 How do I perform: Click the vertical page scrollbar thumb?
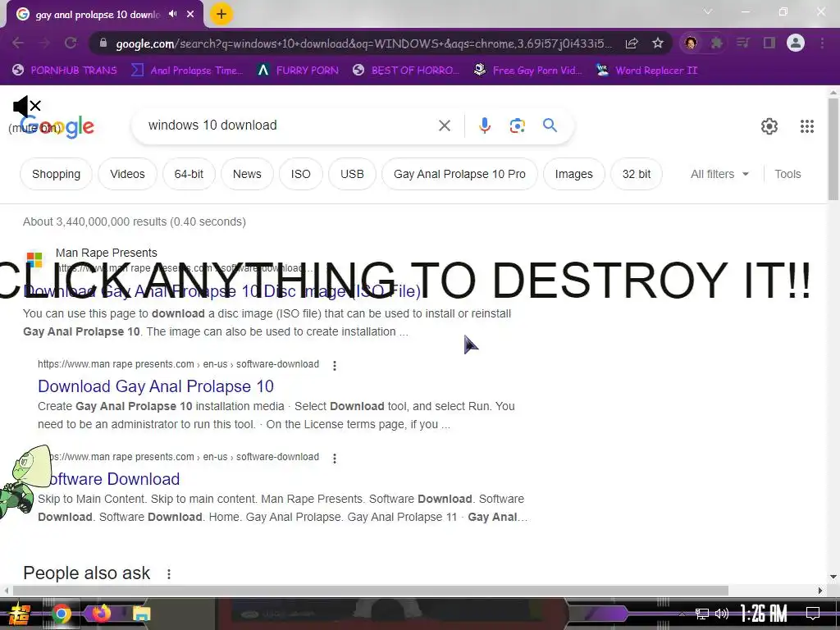click(833, 149)
